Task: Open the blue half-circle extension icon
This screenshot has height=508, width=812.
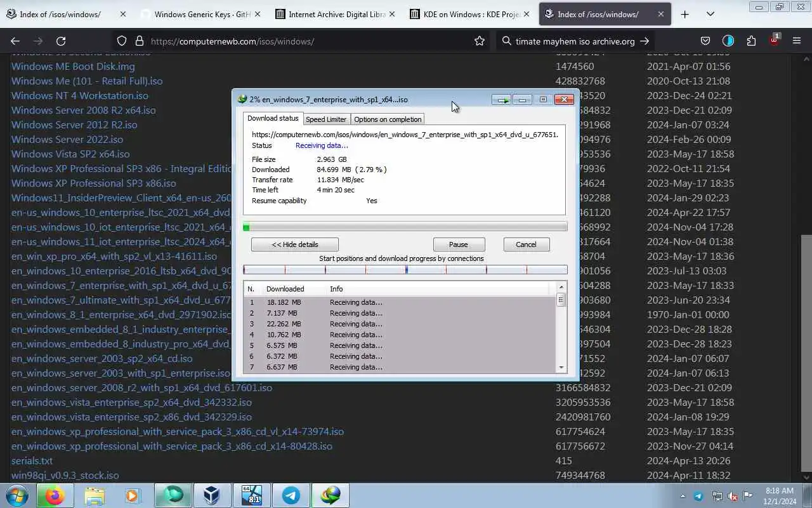Action: [x=728, y=41]
